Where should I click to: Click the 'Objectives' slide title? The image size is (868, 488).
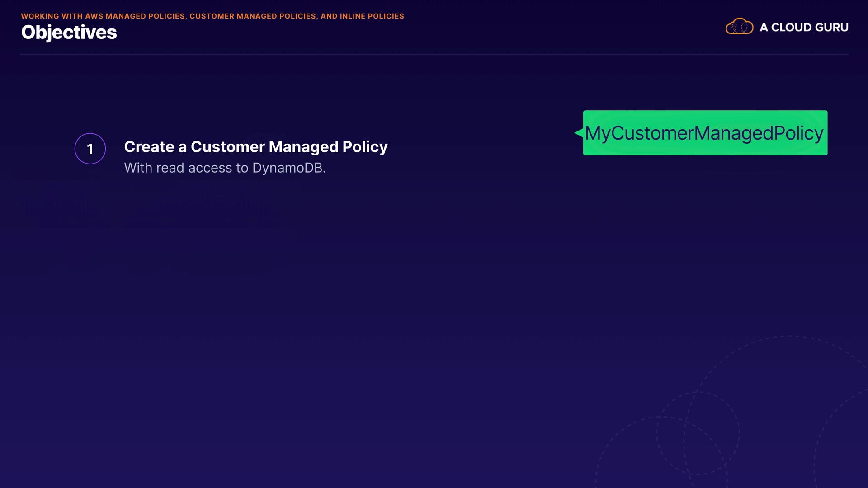pyautogui.click(x=69, y=32)
